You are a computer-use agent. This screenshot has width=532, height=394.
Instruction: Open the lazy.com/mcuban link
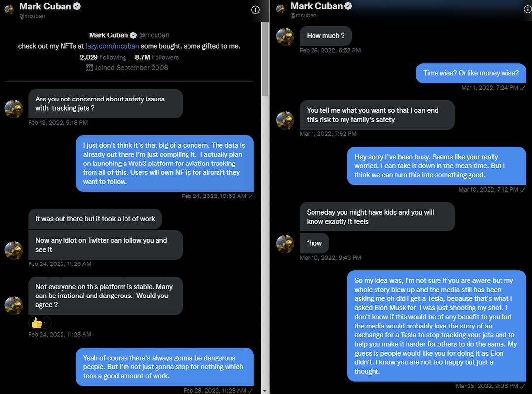112,46
